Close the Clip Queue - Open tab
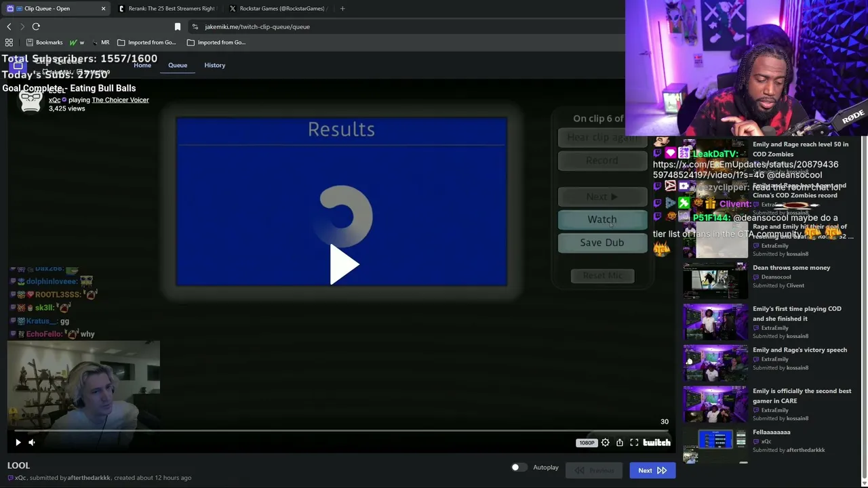The width and height of the screenshot is (868, 488). 103,9
